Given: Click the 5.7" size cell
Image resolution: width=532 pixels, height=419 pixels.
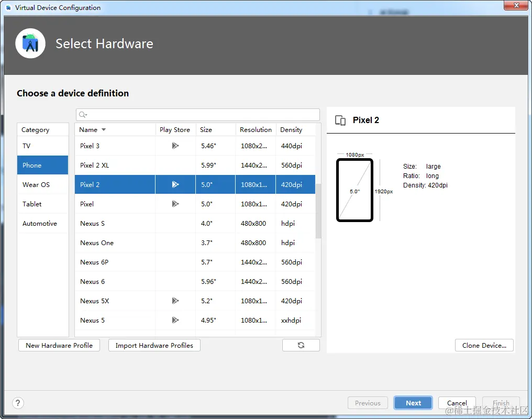Looking at the screenshot, I should pos(215,262).
